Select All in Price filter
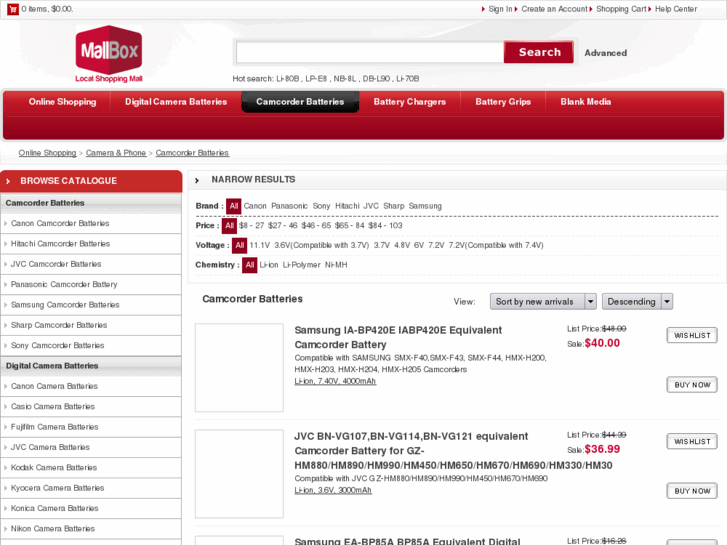The height and width of the screenshot is (545, 727). pos(230,225)
